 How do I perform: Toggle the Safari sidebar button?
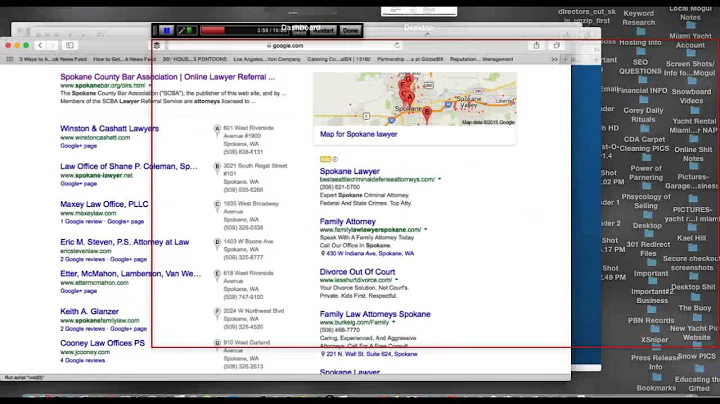pyautogui.click(x=70, y=45)
